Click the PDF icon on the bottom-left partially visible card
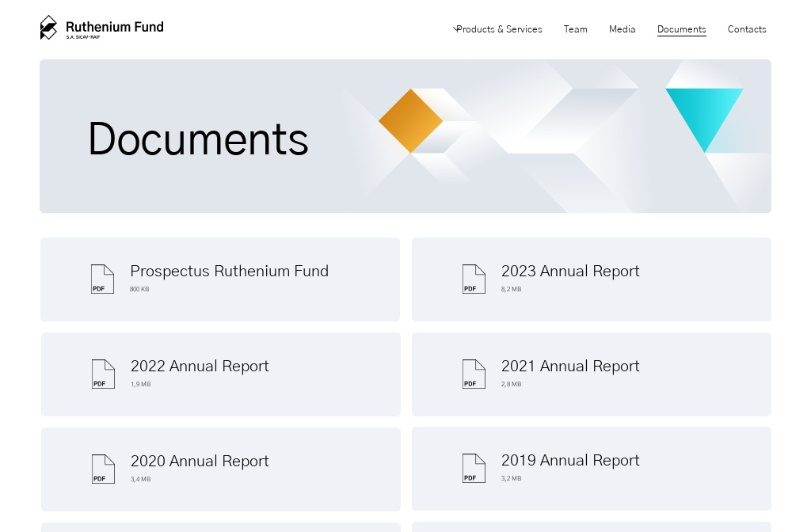 (103, 529)
